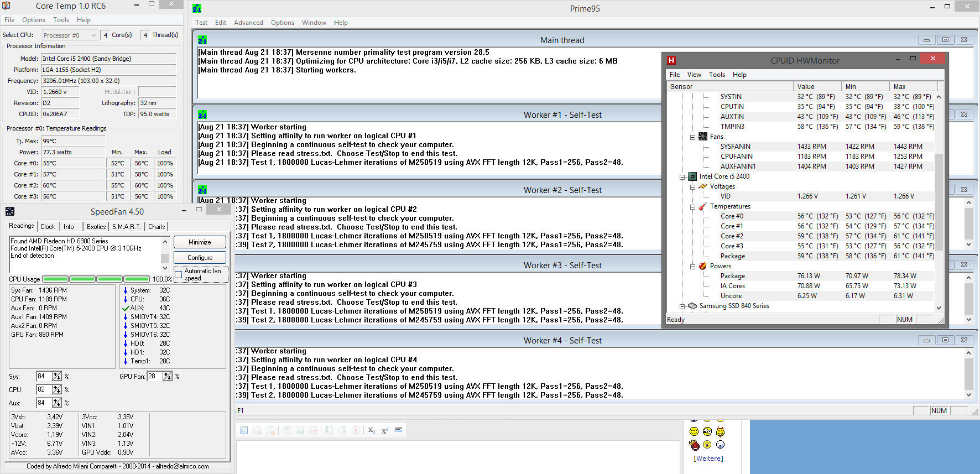Image resolution: width=980 pixels, height=474 pixels.
Task: Click the HWMonitor red H icon
Action: click(671, 60)
